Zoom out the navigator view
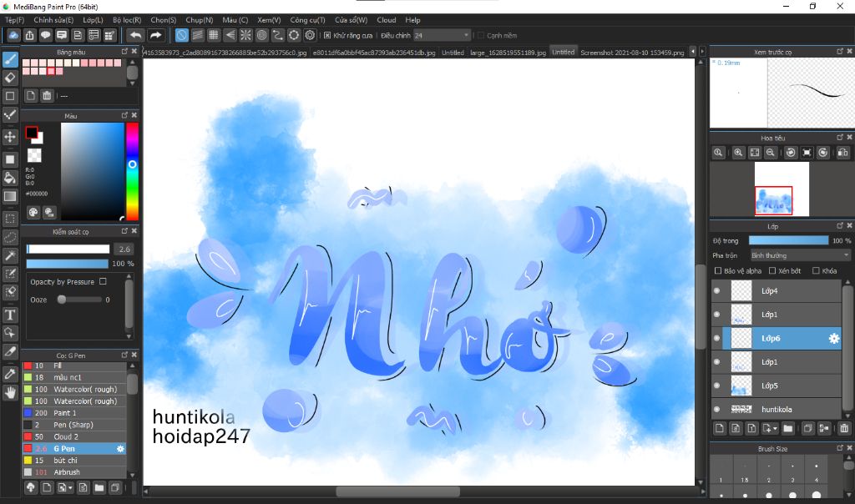The height and width of the screenshot is (504, 855). [x=770, y=153]
